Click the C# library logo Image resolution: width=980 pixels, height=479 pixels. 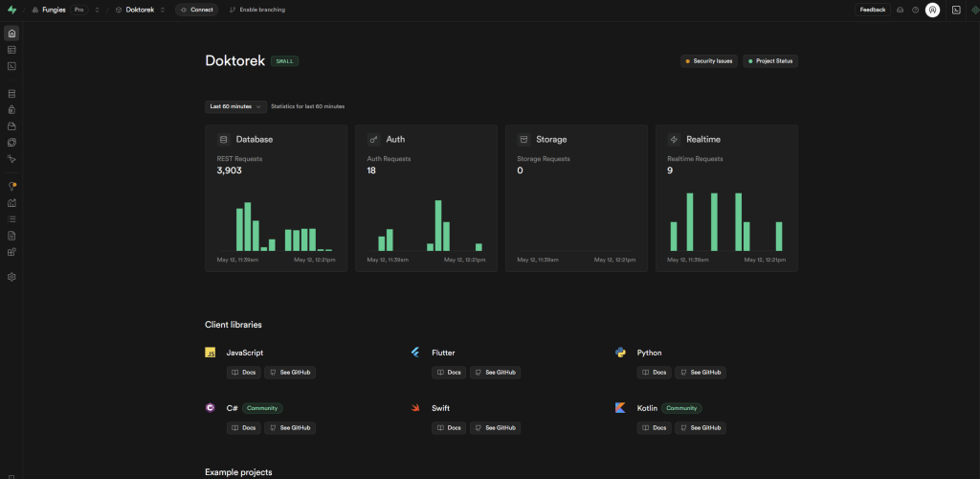[210, 408]
